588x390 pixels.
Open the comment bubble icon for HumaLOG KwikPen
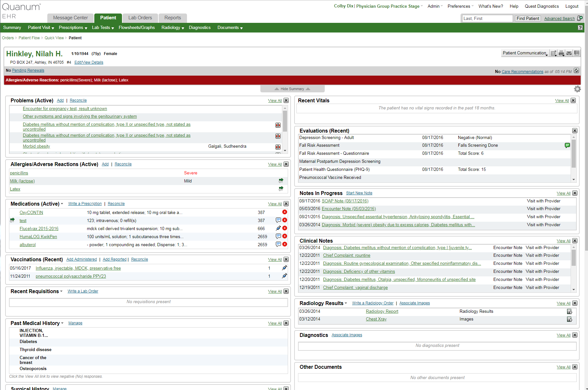(278, 236)
